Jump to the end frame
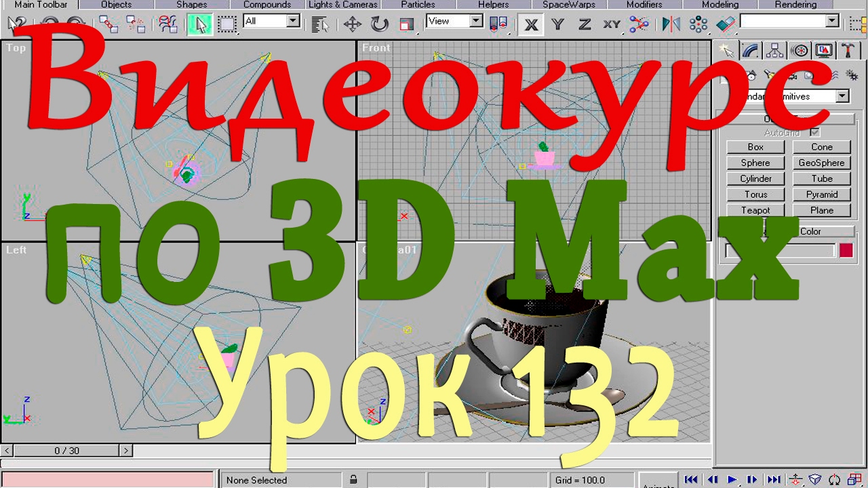The width and height of the screenshot is (868, 488). click(774, 480)
